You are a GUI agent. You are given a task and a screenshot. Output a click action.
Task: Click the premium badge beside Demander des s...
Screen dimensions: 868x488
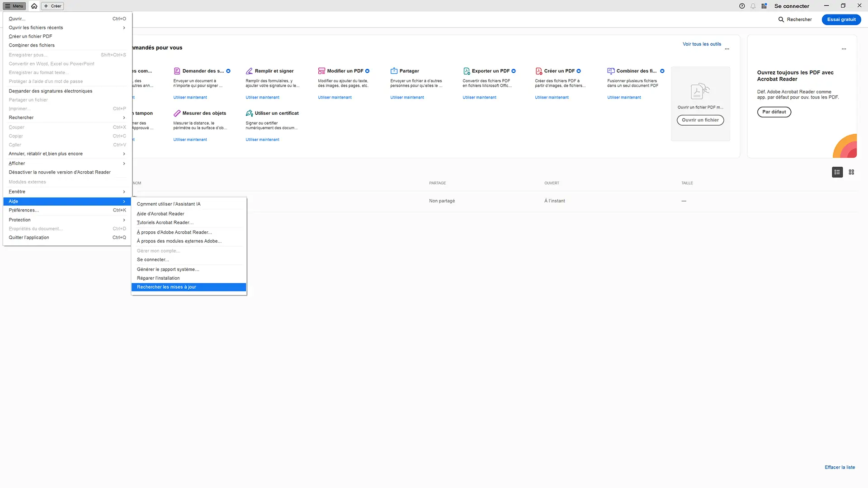click(x=228, y=71)
